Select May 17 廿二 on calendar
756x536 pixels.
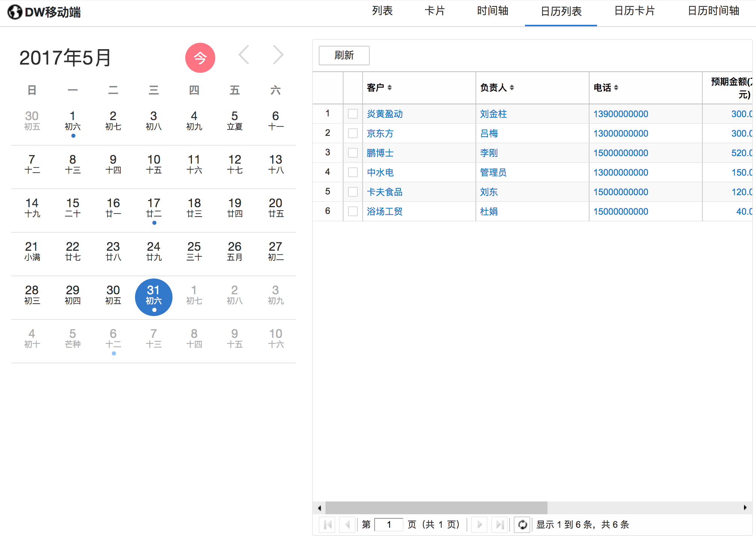pos(154,210)
